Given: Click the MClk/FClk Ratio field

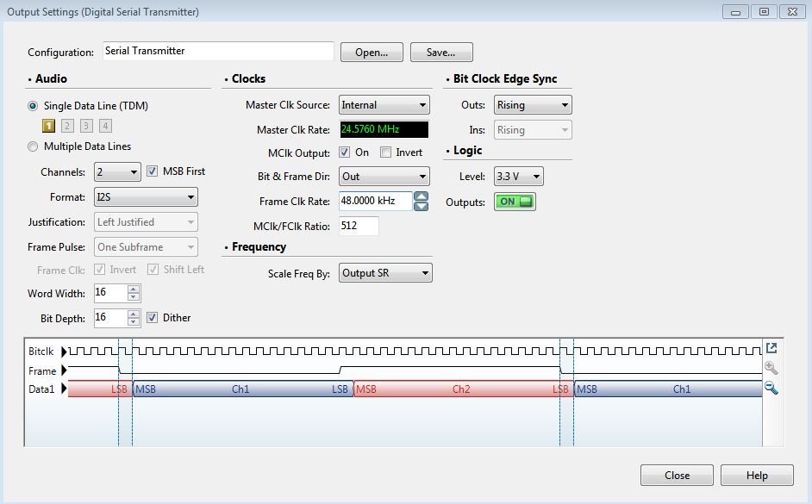Looking at the screenshot, I should click(359, 226).
